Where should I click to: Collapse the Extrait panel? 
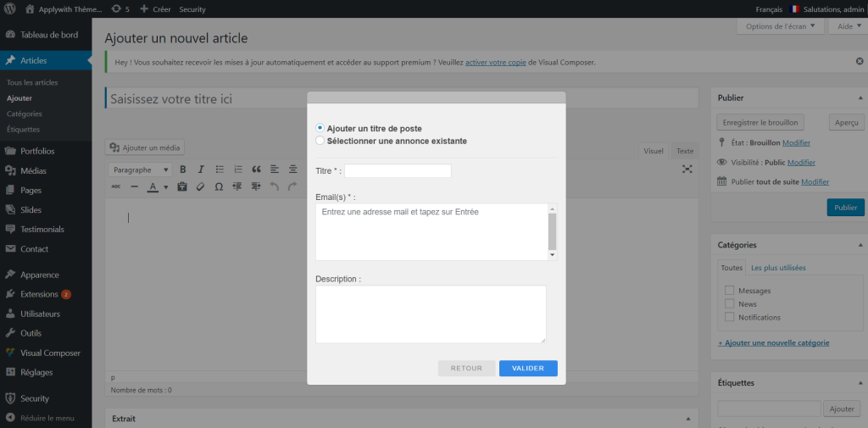tap(688, 419)
